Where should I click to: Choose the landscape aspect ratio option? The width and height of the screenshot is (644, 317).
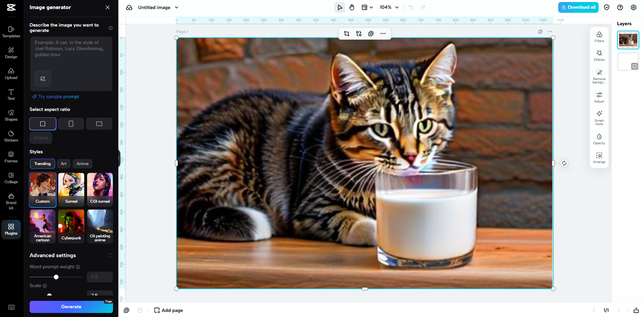pos(99,124)
